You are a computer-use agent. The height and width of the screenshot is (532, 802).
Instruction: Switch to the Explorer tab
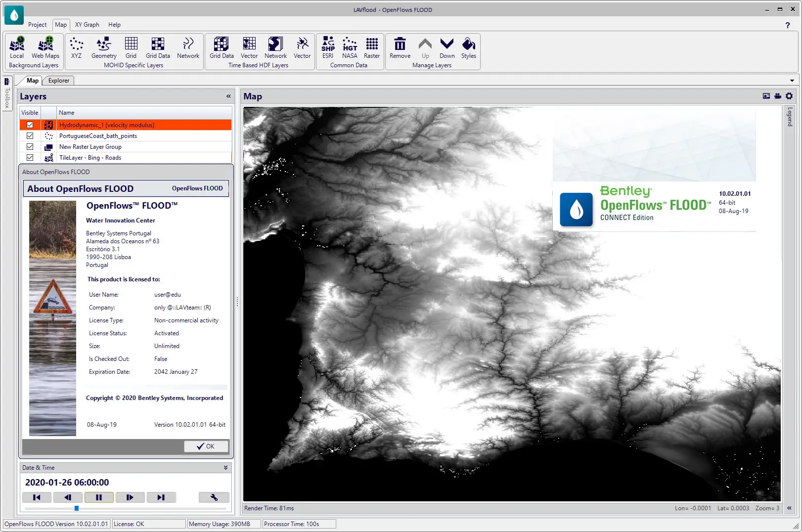[59, 81]
